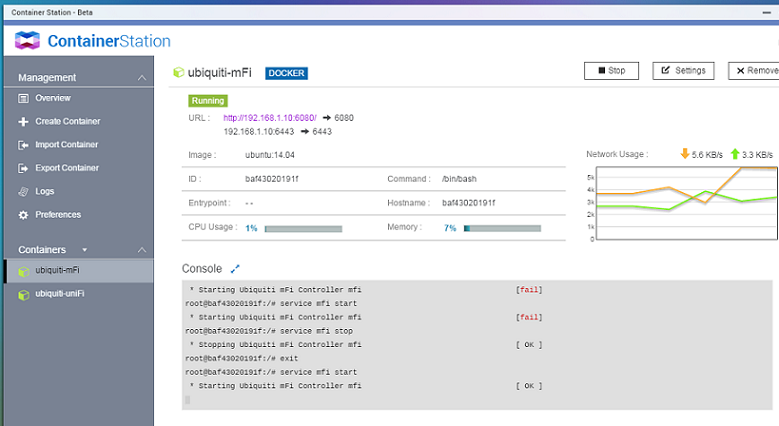Click the Overview icon in sidebar
This screenshot has height=426, width=779.
[23, 98]
